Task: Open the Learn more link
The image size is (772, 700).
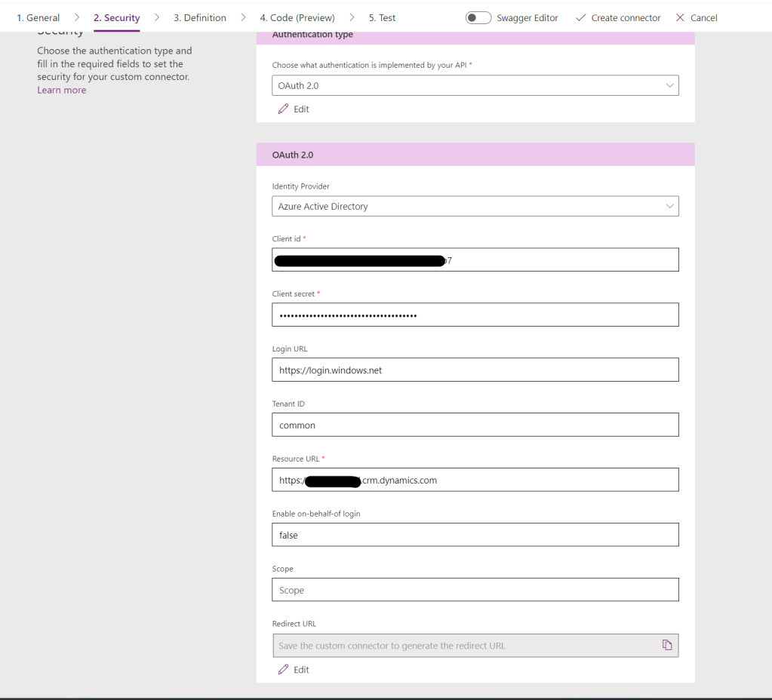Action: point(61,90)
